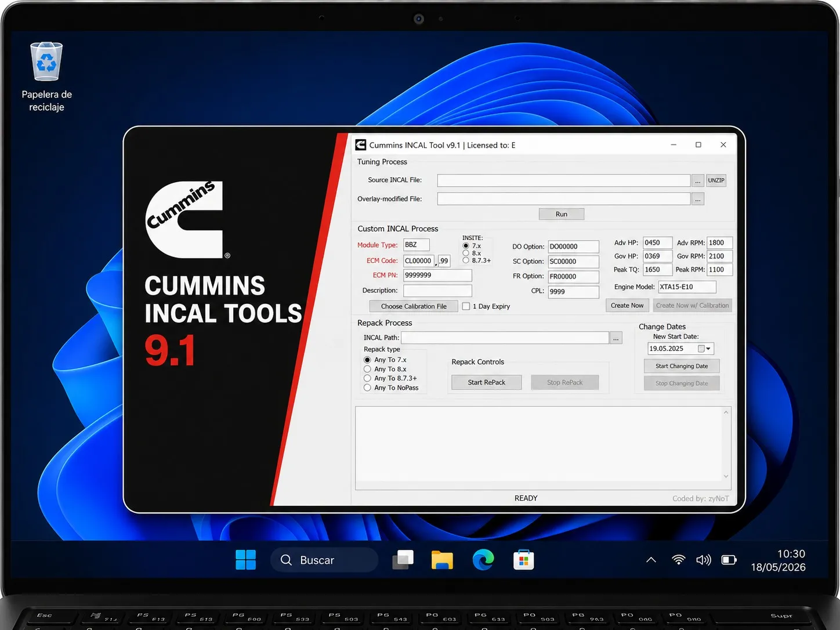The width and height of the screenshot is (840, 630).
Task: Minimize the Cummins INCAL Tool window
Action: click(674, 145)
